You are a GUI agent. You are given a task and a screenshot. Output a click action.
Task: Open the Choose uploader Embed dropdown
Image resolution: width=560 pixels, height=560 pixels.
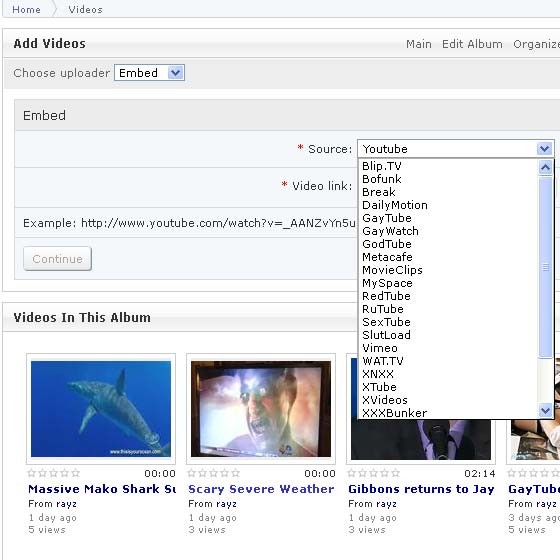click(149, 73)
